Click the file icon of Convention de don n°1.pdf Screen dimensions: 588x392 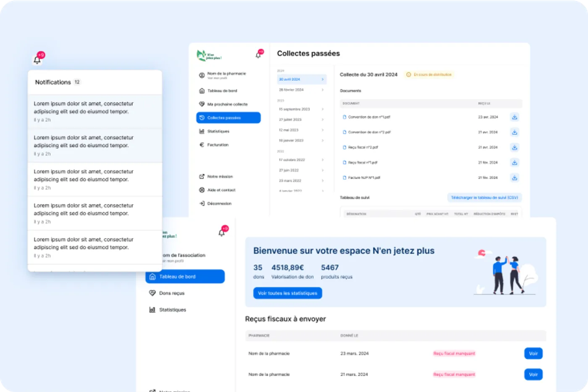click(344, 117)
